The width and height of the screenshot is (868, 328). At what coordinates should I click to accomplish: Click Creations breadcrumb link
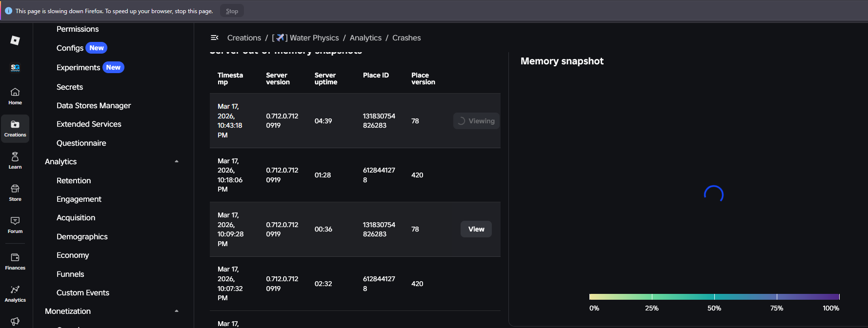tap(244, 38)
